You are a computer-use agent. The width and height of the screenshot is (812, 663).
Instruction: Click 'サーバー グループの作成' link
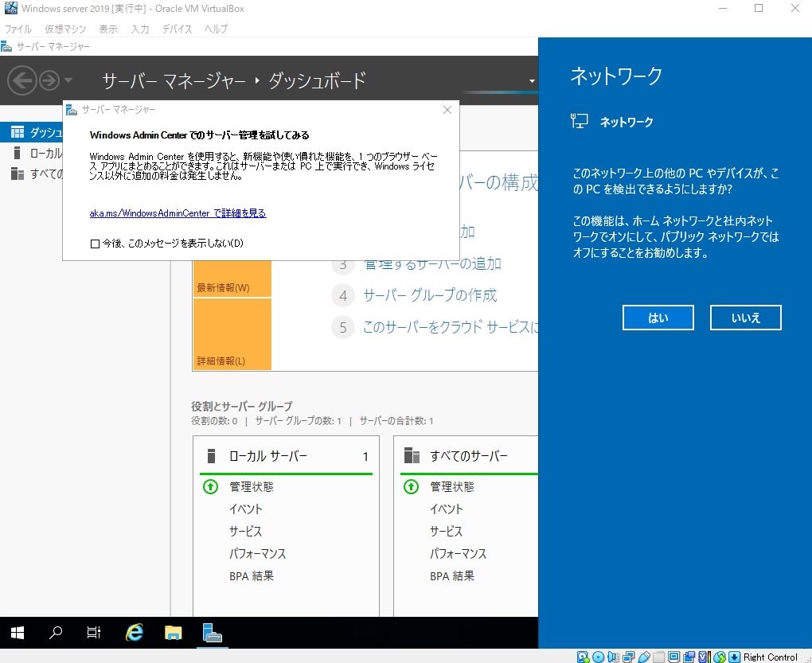[x=430, y=295]
